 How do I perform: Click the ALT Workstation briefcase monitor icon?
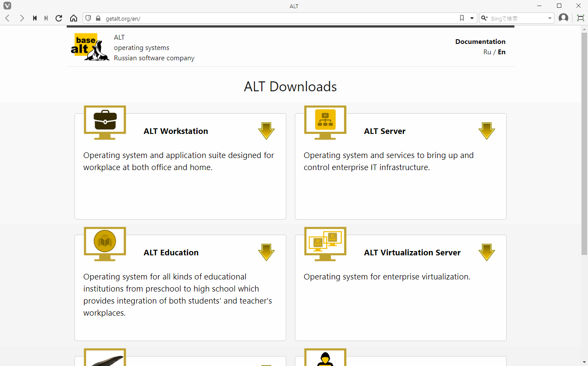105,123
